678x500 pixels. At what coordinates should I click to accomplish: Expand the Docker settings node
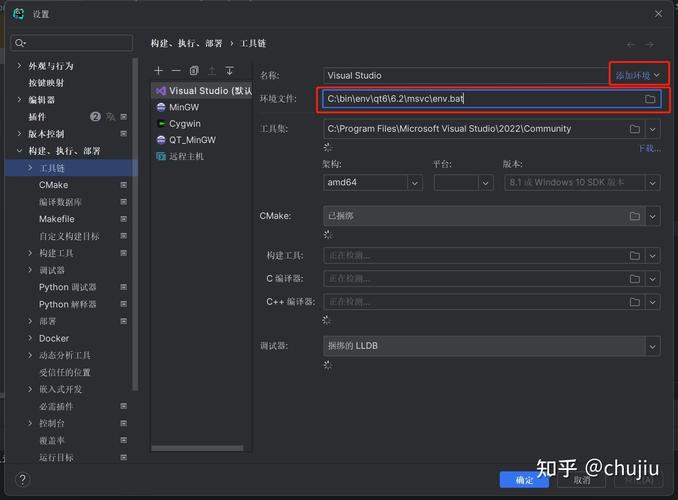click(x=30, y=338)
